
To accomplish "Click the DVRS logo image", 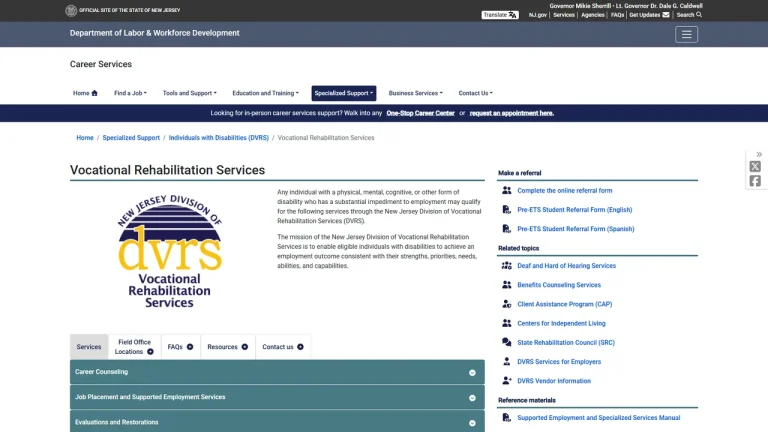I will tap(169, 251).
